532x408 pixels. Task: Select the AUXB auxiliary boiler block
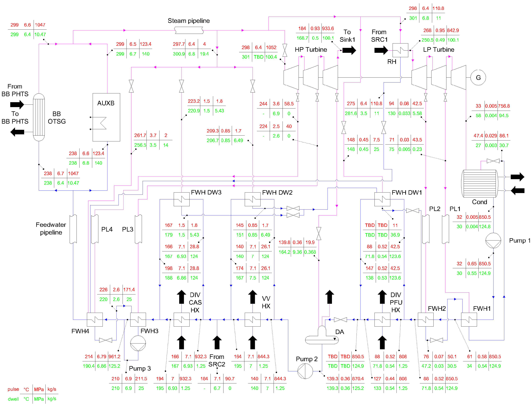(106, 117)
